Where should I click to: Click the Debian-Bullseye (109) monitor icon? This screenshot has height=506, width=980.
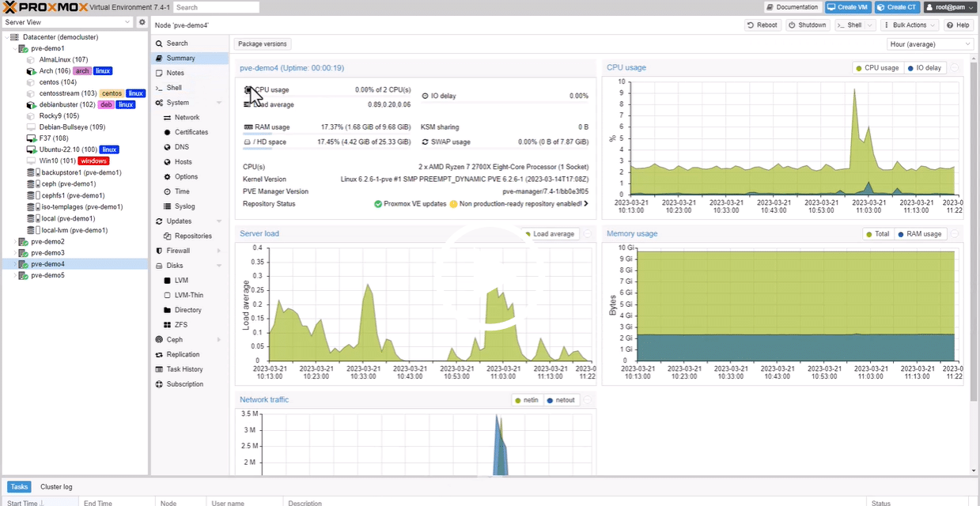pyautogui.click(x=32, y=127)
